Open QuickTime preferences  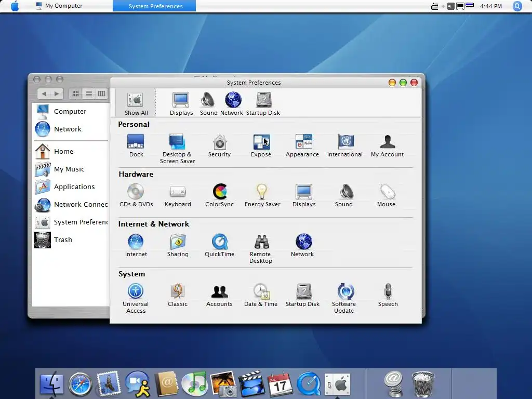click(220, 245)
